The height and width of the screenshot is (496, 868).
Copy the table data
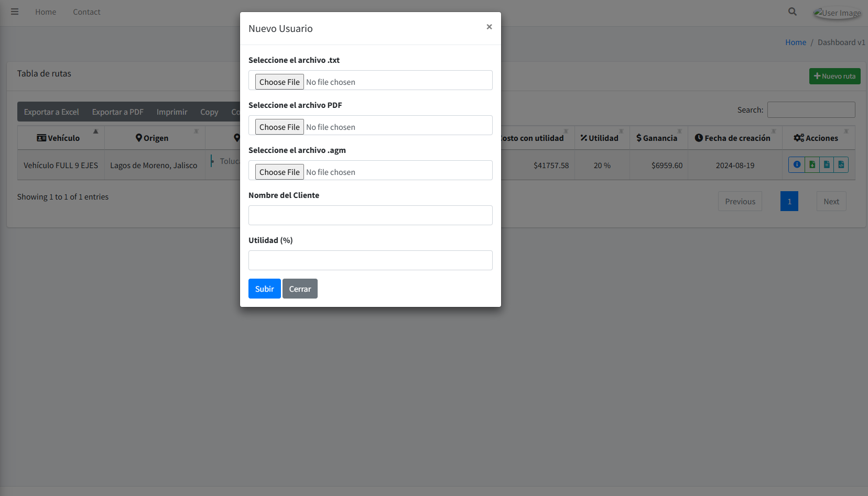click(x=209, y=112)
